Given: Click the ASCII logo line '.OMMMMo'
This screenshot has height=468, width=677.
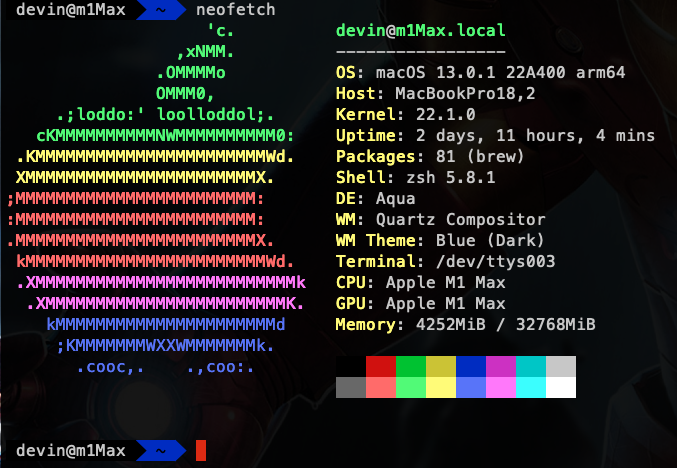Looking at the screenshot, I should click(191, 73).
